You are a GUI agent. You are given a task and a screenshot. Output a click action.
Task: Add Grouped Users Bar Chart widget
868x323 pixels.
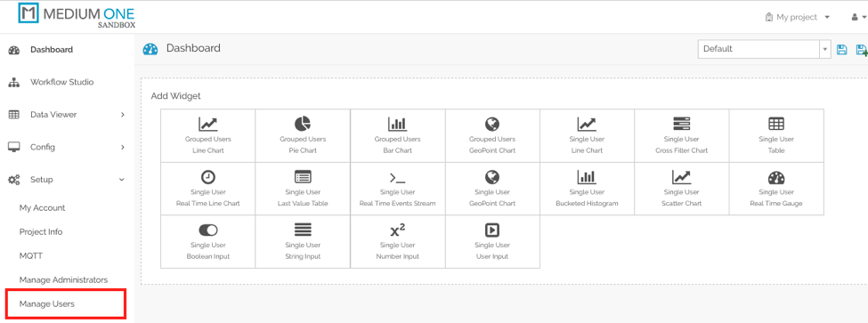[x=397, y=135]
